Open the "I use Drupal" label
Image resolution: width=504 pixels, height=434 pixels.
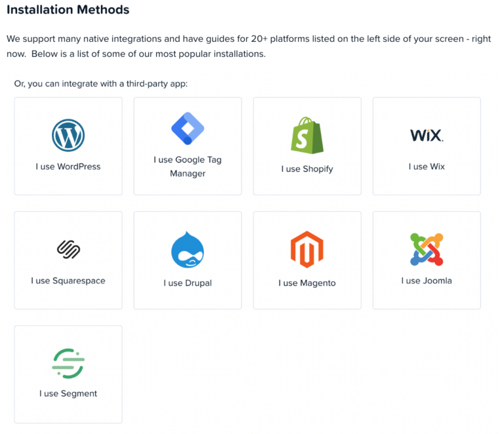pos(188,283)
